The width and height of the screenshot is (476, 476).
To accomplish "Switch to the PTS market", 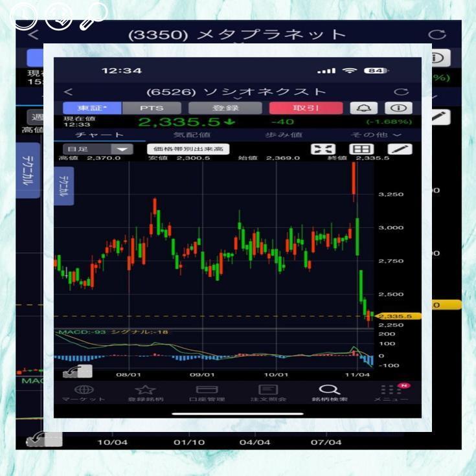I will [x=152, y=108].
